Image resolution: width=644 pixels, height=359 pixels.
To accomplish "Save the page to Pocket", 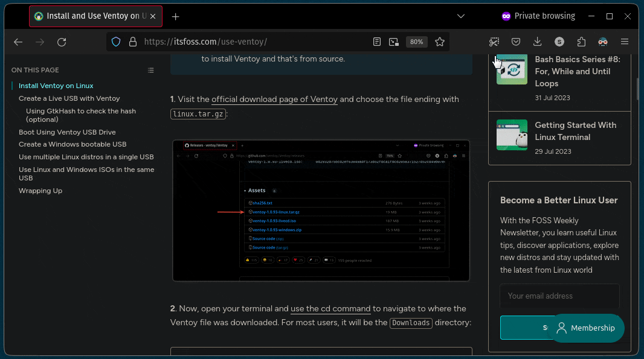I will coord(516,42).
